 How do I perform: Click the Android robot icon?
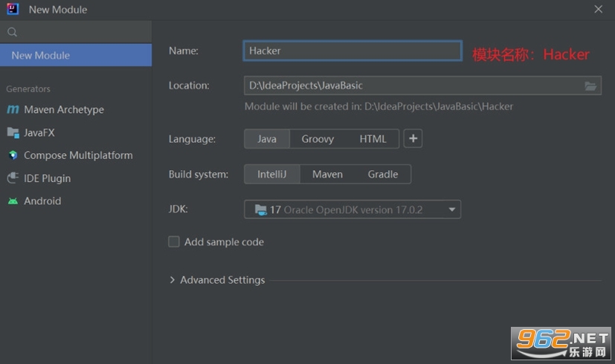(x=13, y=201)
